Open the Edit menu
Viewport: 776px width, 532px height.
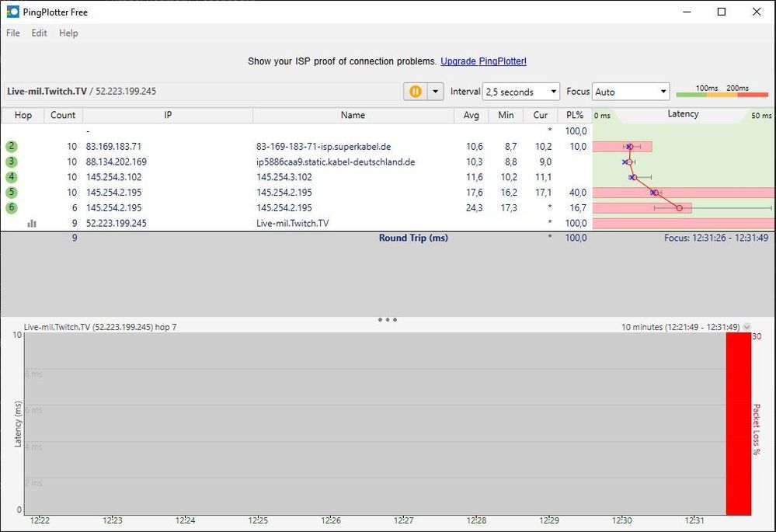tap(39, 33)
